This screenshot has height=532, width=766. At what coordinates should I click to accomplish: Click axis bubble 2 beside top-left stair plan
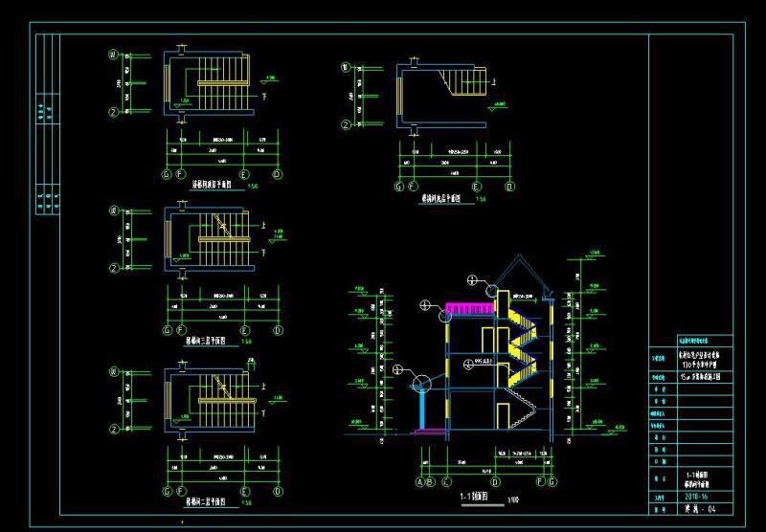tap(114, 112)
